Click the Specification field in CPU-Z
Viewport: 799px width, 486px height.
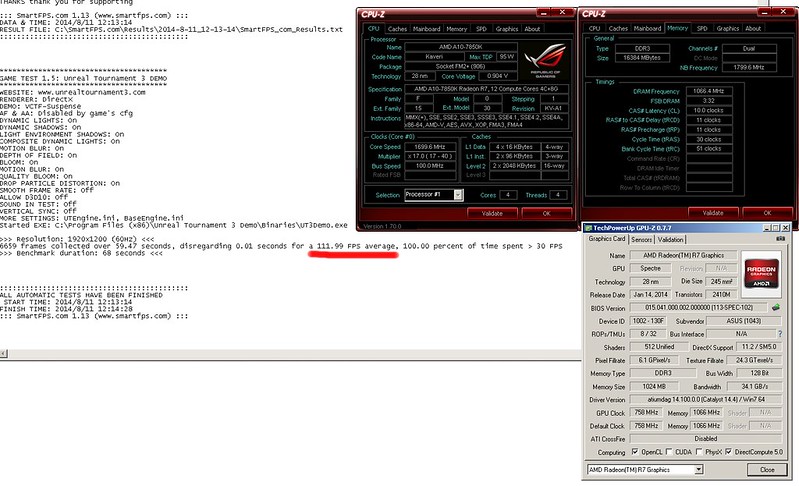click(x=487, y=89)
